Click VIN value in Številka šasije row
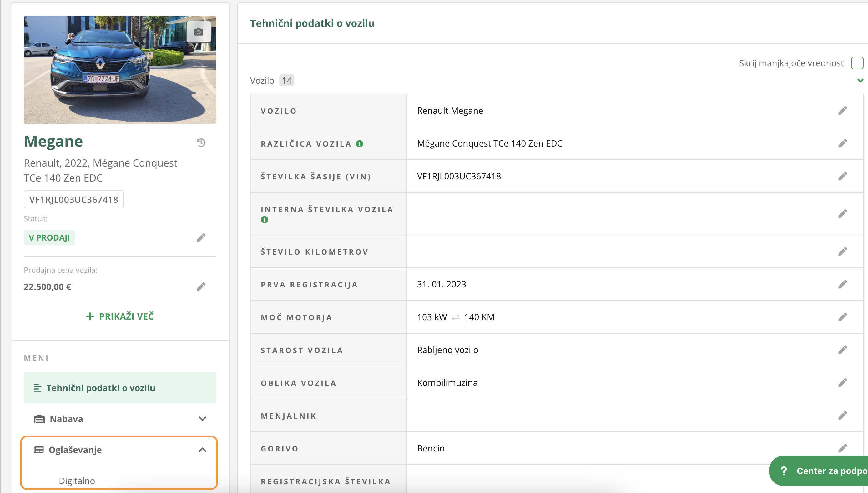The width and height of the screenshot is (868, 493). point(459,176)
